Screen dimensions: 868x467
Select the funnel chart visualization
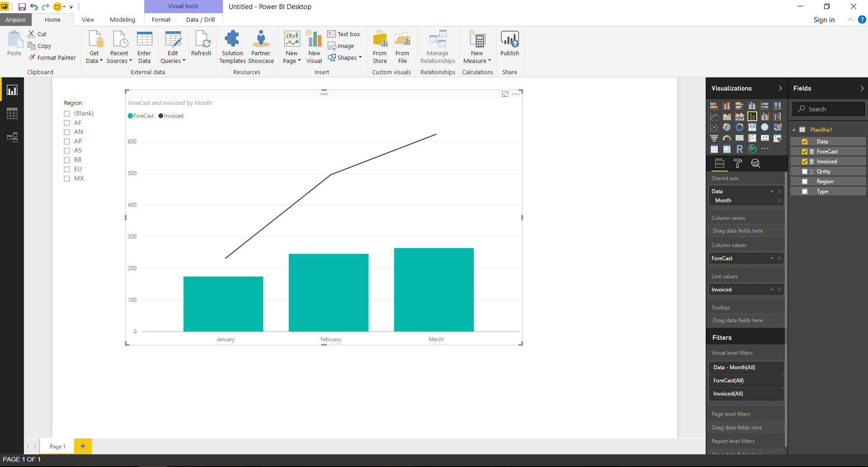click(x=714, y=138)
